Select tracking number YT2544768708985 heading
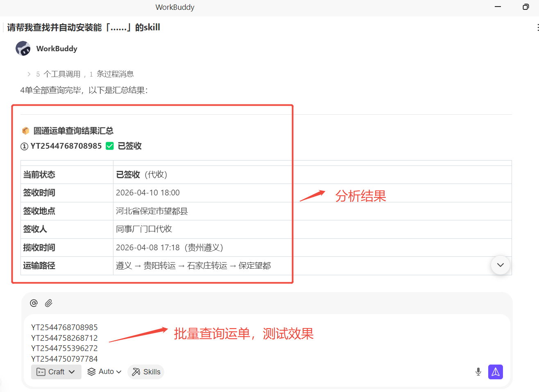Screen dimensions: 539x392 [66, 146]
